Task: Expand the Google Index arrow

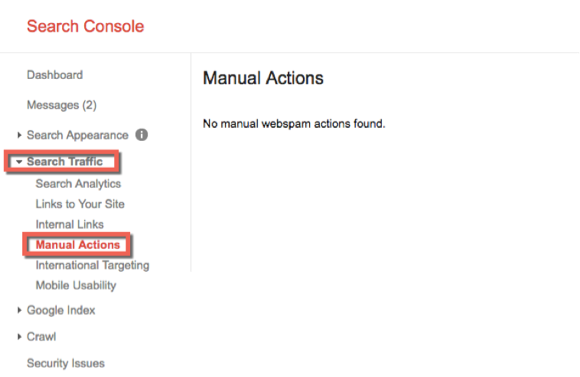Action: point(19,310)
